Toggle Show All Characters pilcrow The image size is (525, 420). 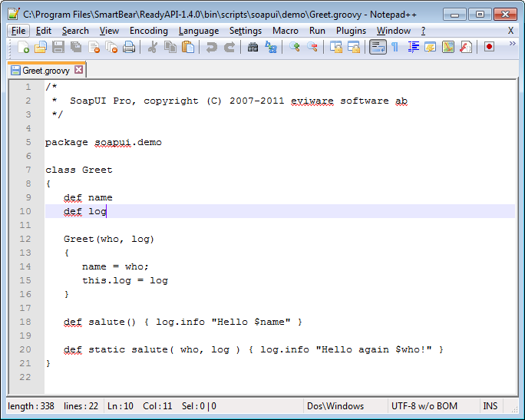tap(395, 47)
